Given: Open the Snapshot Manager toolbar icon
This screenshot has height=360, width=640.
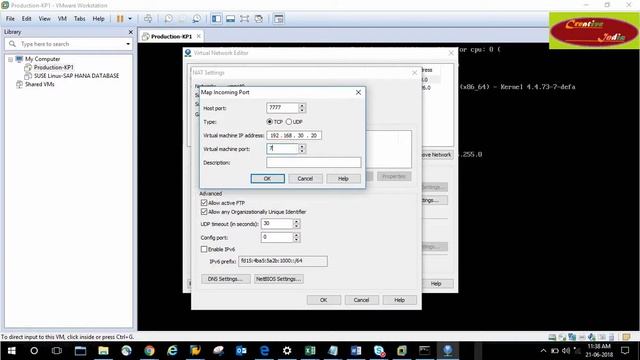Looking at the screenshot, I should (x=196, y=19).
